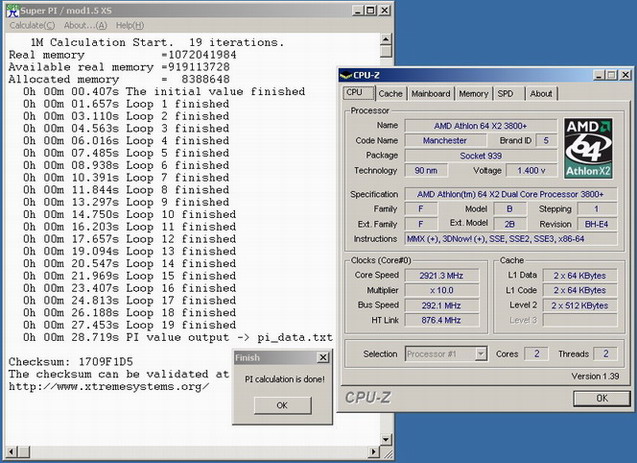
Task: Click the Loop 19 finished line
Action: (x=129, y=325)
